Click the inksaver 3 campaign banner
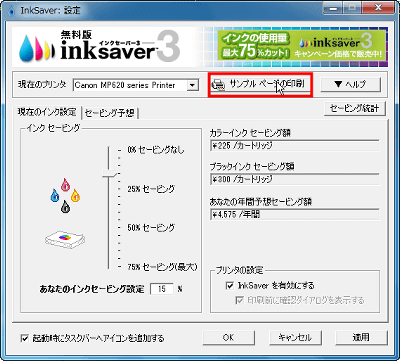This screenshot has width=400, height=361. pyautogui.click(x=302, y=46)
